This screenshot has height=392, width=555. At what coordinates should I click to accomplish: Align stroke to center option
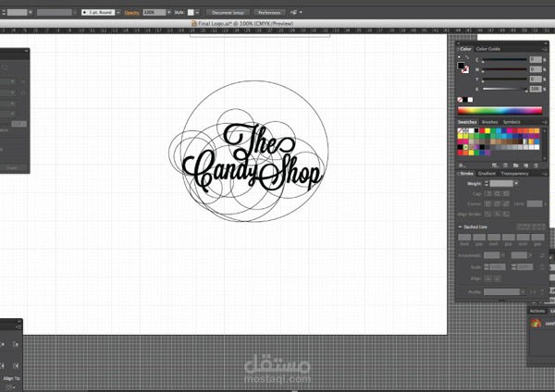488,214
